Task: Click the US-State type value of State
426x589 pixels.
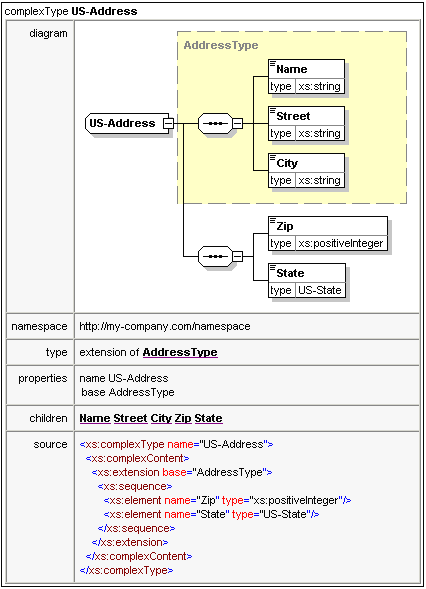Action: 320,290
